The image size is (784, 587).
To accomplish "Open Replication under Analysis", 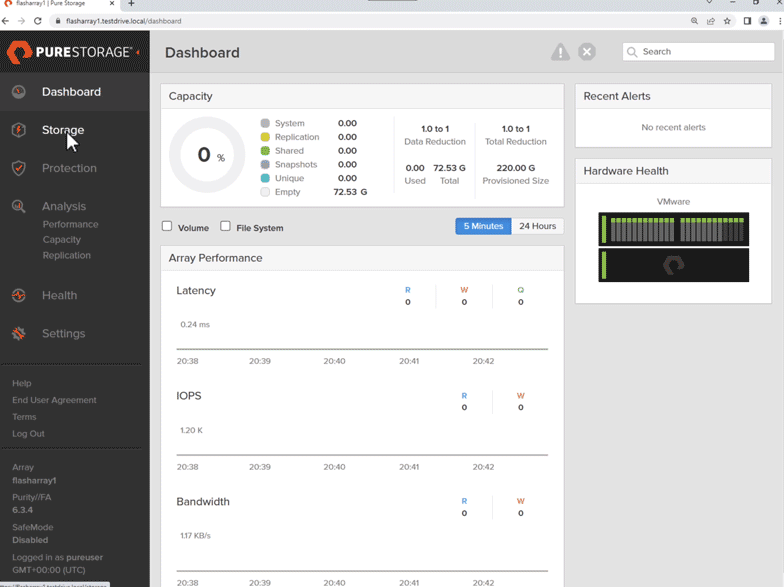I will coord(66,255).
